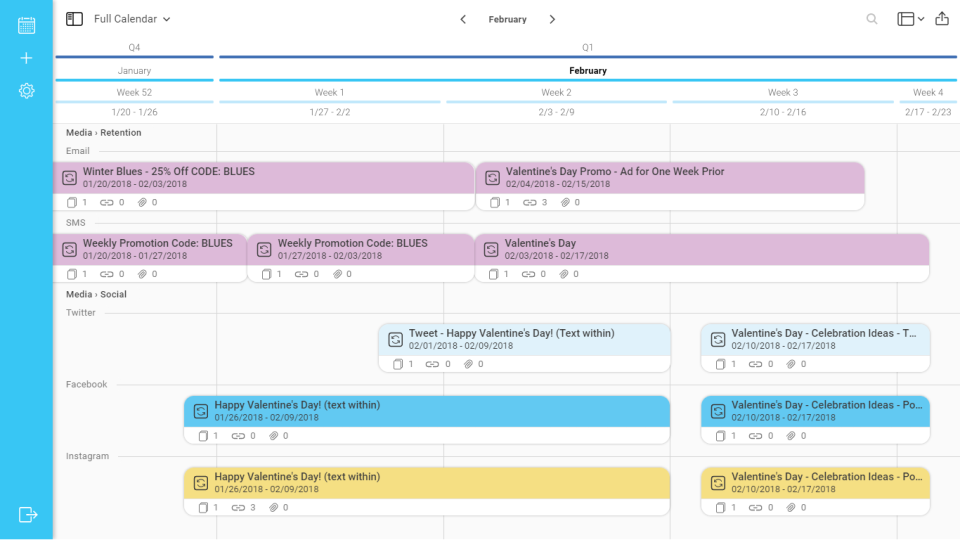Open settings gear in sidebar
Viewport: 960px width, 540px height.
click(x=26, y=91)
